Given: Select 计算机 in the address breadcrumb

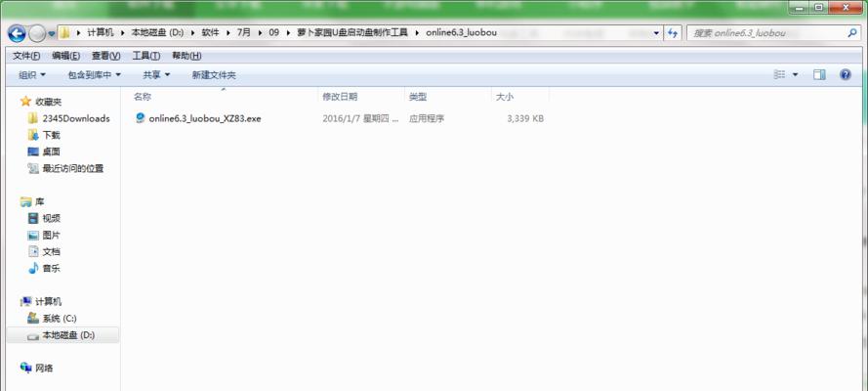Looking at the screenshot, I should (x=101, y=32).
